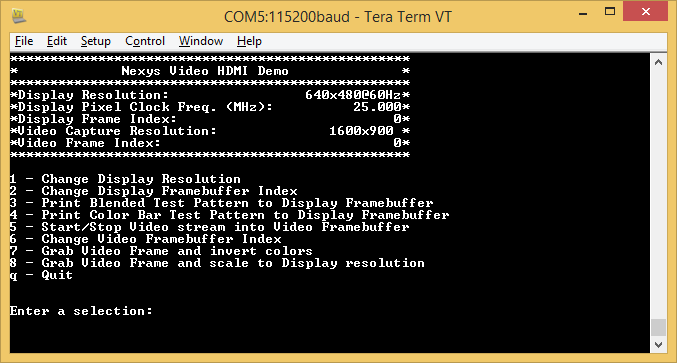
Task: Click line '1 - Change Display Resolution'
Action: tap(125, 179)
